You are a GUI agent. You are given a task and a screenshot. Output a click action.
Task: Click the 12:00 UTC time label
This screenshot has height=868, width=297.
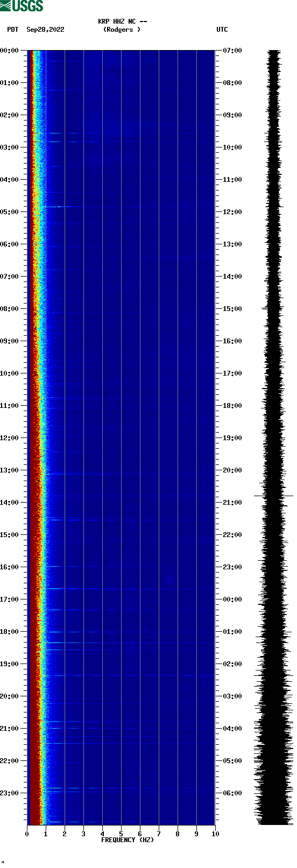pyautogui.click(x=232, y=212)
